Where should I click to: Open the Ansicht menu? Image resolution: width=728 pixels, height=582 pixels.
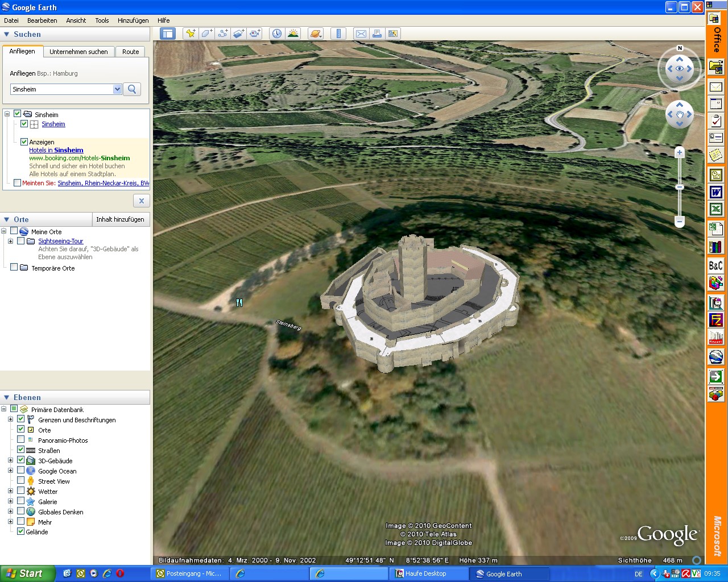[76, 20]
